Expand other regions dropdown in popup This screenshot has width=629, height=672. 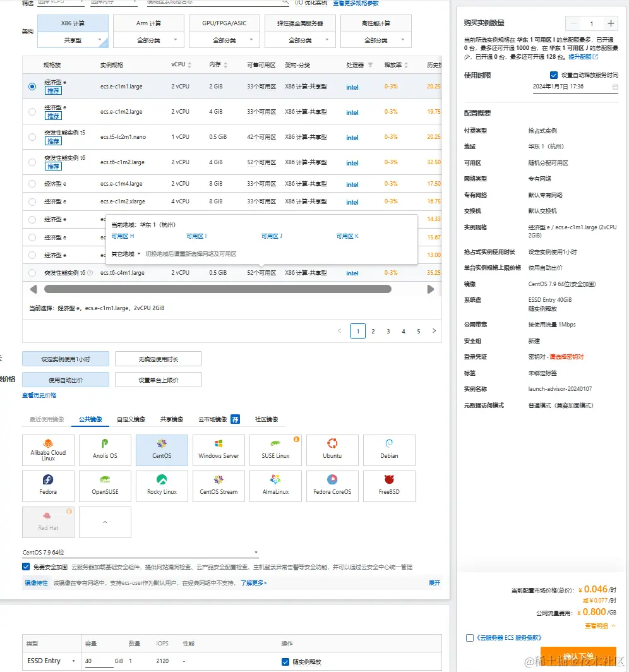(126, 254)
